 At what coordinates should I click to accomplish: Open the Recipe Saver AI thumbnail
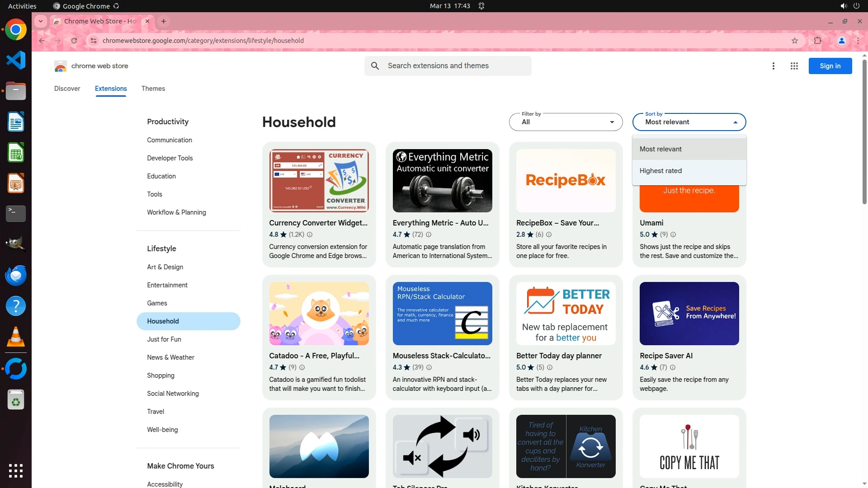pyautogui.click(x=689, y=314)
